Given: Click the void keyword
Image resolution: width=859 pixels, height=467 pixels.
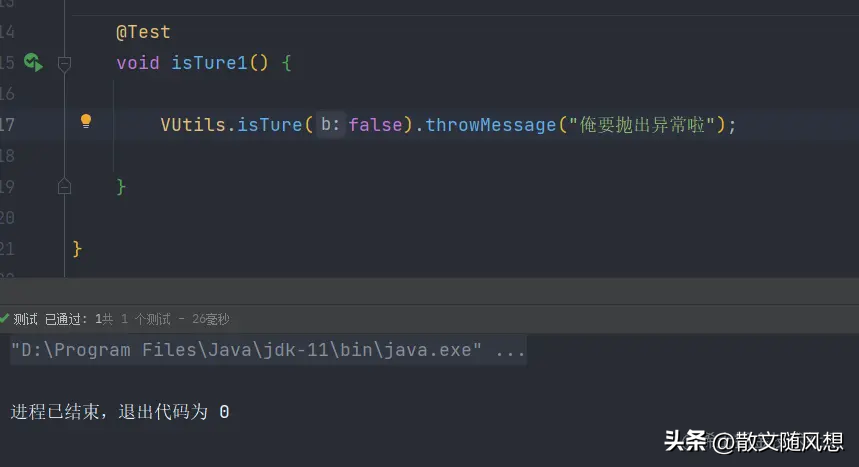Looking at the screenshot, I should coord(138,62).
